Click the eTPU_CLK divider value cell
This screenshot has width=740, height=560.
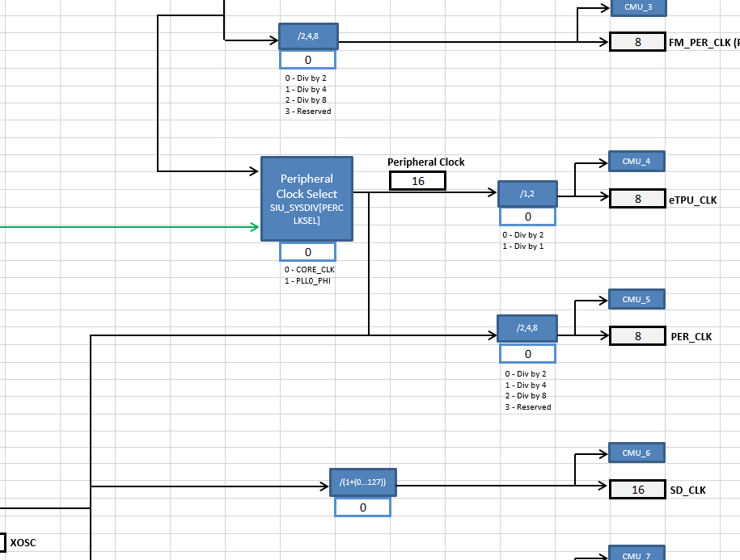[526, 216]
